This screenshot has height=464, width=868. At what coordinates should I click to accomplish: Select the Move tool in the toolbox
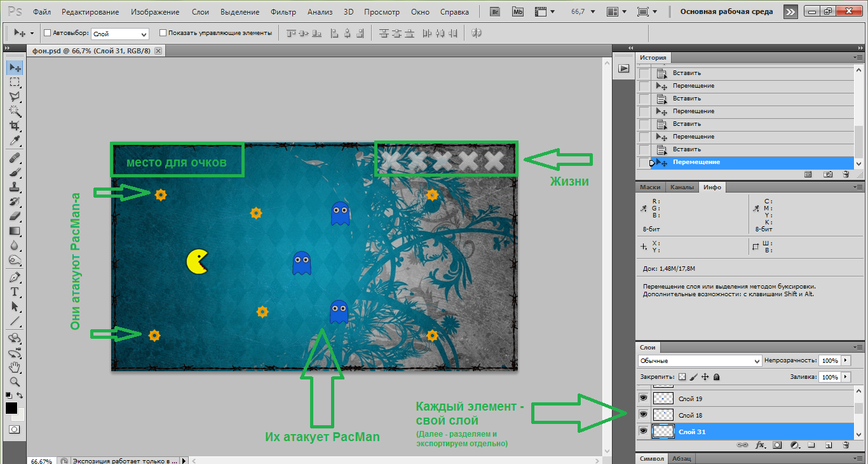coord(15,68)
